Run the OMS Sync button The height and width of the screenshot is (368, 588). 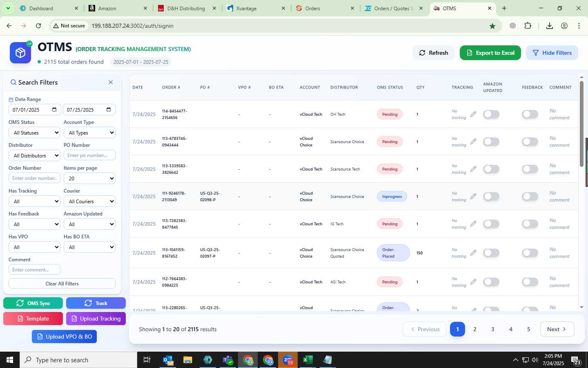33,303
